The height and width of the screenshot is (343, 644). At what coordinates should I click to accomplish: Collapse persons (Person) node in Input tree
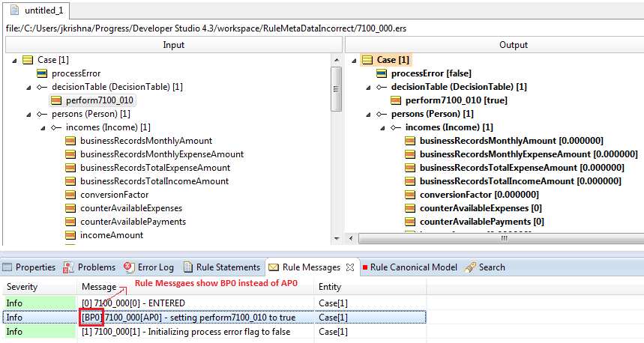[x=28, y=115]
